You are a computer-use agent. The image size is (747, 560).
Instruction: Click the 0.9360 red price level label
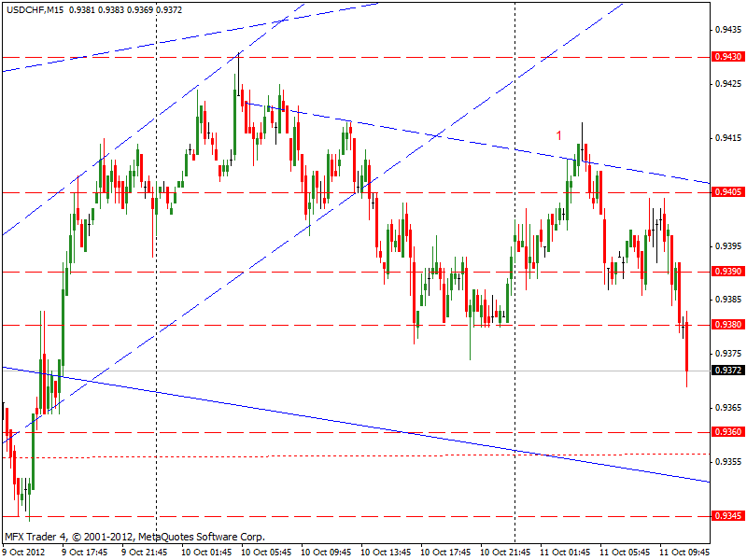coord(728,431)
